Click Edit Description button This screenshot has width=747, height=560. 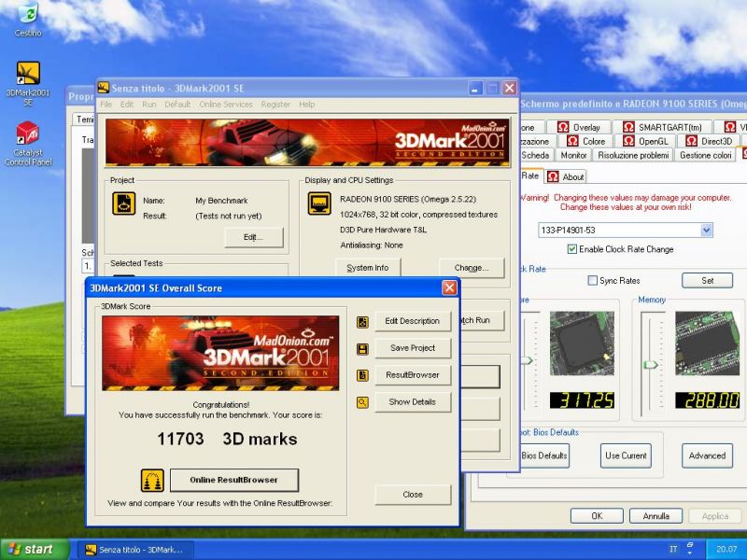click(413, 321)
